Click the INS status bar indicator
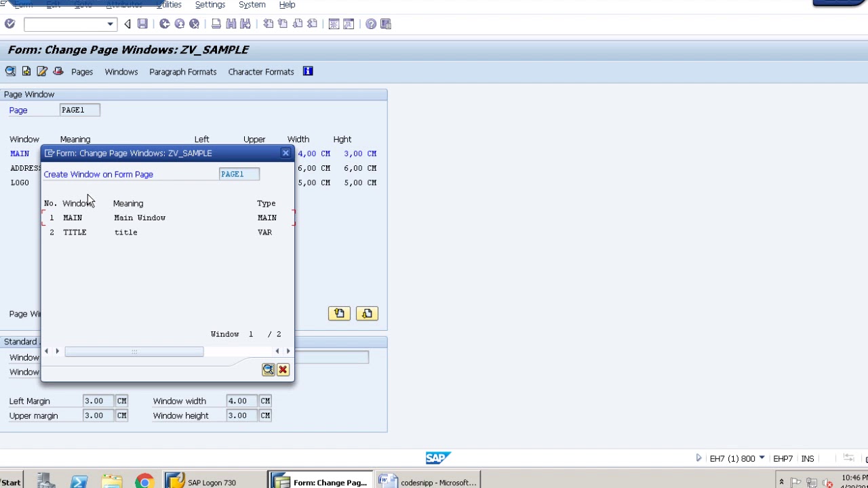Image resolution: width=868 pixels, height=488 pixels. click(x=808, y=459)
